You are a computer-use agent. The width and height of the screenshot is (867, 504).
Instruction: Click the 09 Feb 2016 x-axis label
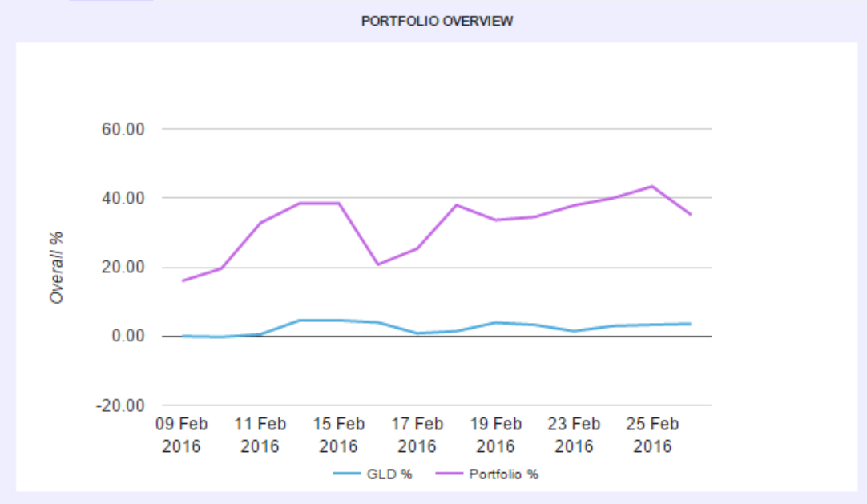181,435
